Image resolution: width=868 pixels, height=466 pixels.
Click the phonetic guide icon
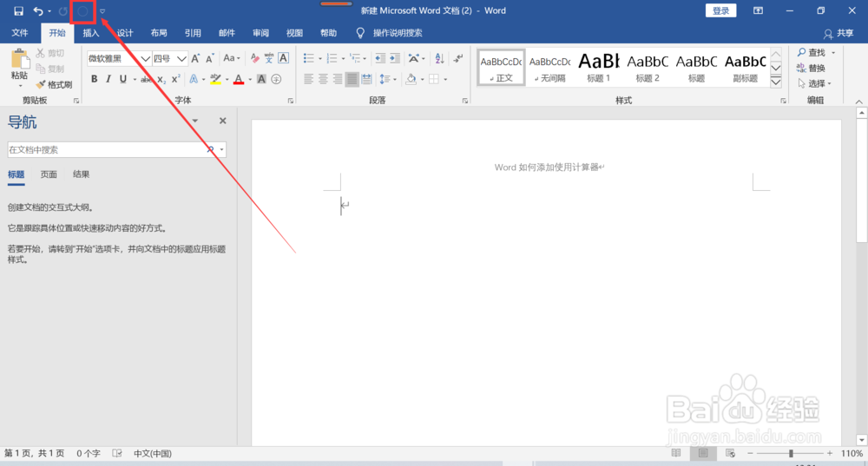[269, 58]
